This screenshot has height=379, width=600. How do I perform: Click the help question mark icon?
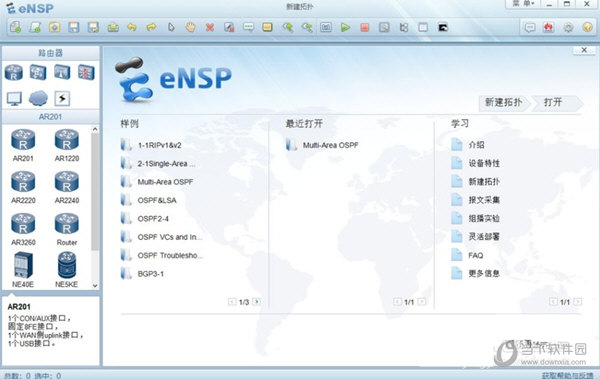click(587, 28)
